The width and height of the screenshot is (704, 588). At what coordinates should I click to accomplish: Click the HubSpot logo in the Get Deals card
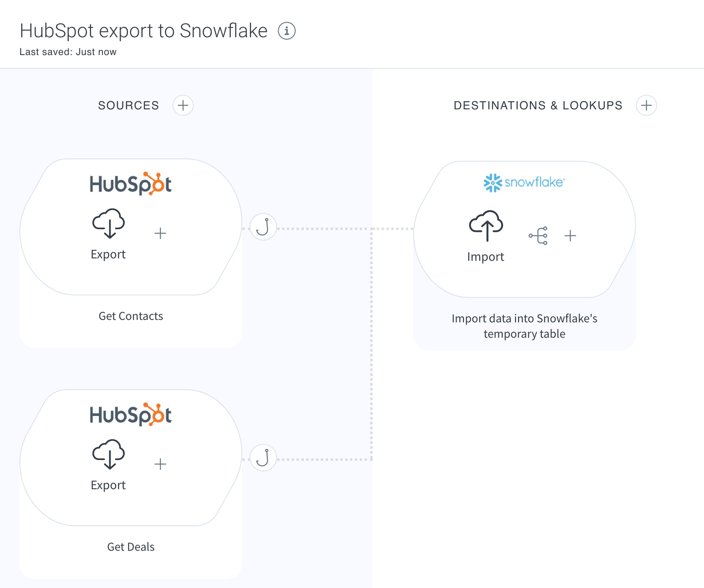pyautogui.click(x=131, y=415)
